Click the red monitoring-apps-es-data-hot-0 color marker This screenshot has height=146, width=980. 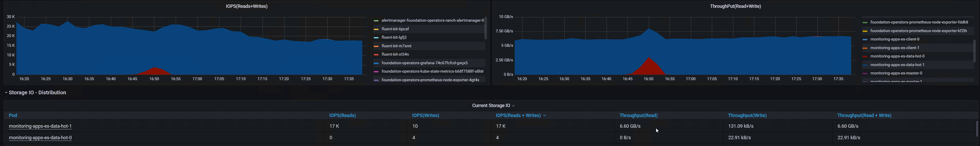865,56
